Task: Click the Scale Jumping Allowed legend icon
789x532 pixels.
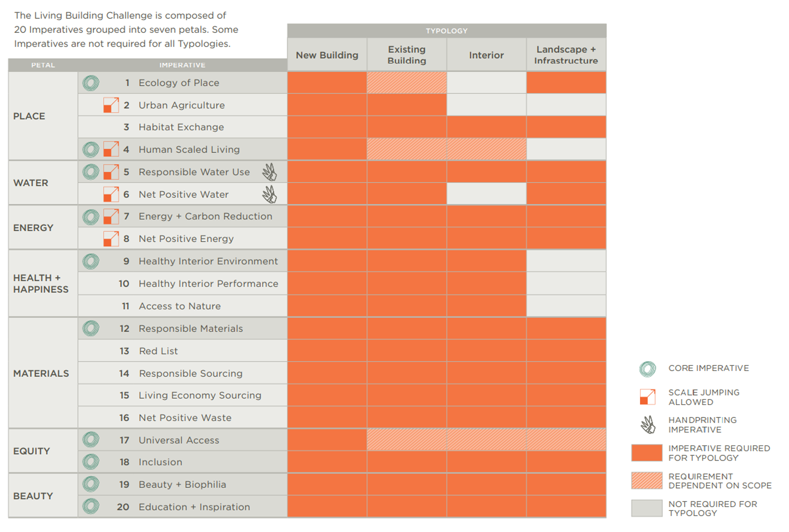Action: (x=647, y=397)
